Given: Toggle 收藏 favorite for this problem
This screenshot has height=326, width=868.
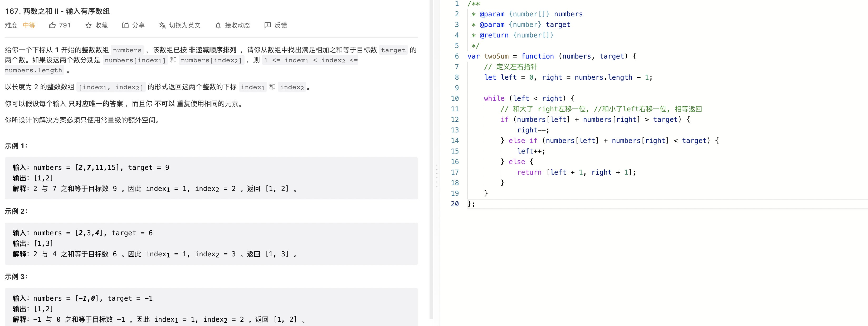Looking at the screenshot, I should tap(97, 25).
